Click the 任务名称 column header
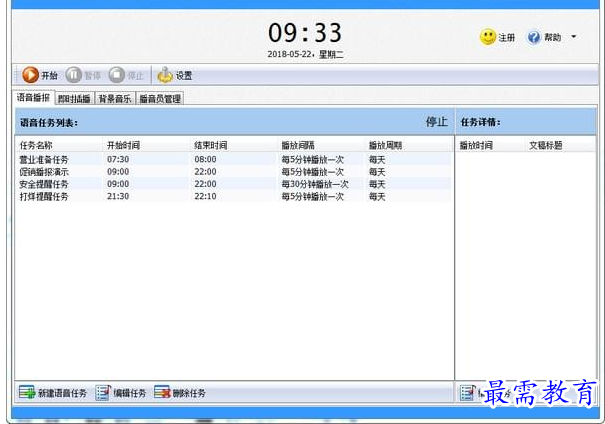Image resolution: width=605 pixels, height=424 pixels. coord(36,145)
